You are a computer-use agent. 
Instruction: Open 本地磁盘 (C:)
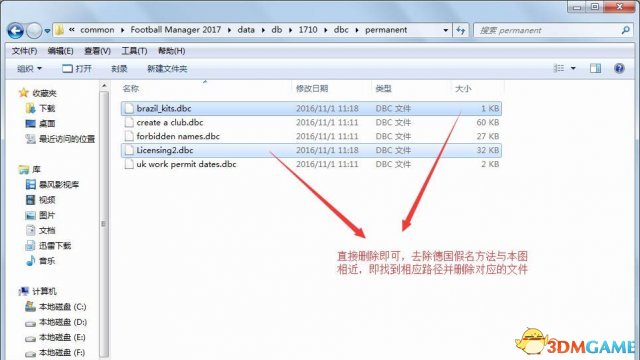point(56,307)
